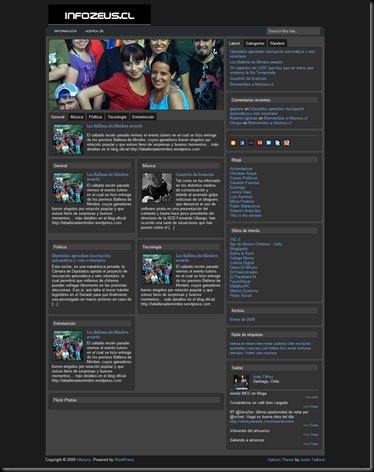Click the thumbnail in the tabbed featured post
374x472 pixels.
click(x=68, y=139)
